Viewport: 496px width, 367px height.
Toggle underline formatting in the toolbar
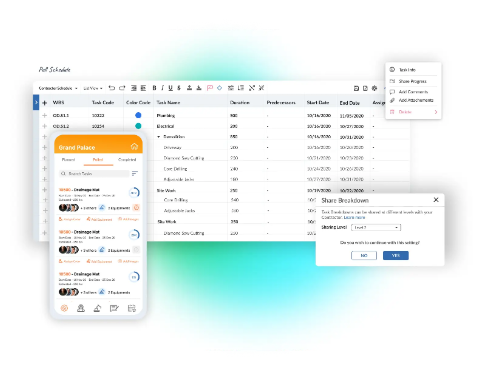pos(170,88)
